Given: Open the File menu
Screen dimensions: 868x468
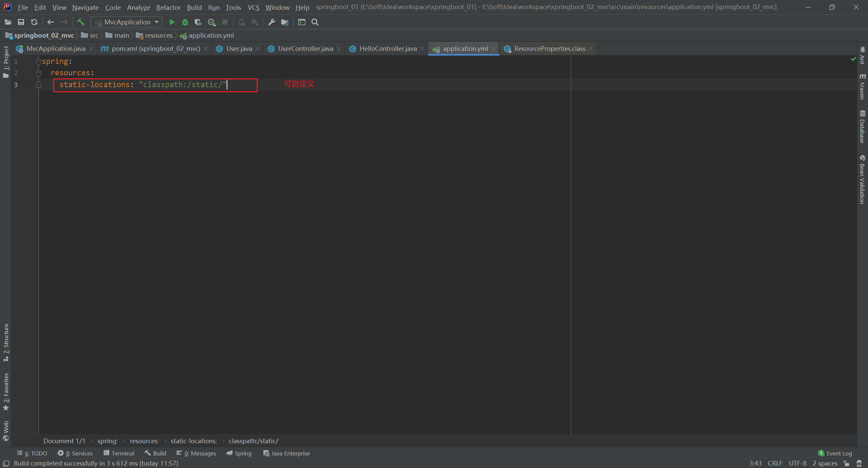Looking at the screenshot, I should pyautogui.click(x=23, y=7).
